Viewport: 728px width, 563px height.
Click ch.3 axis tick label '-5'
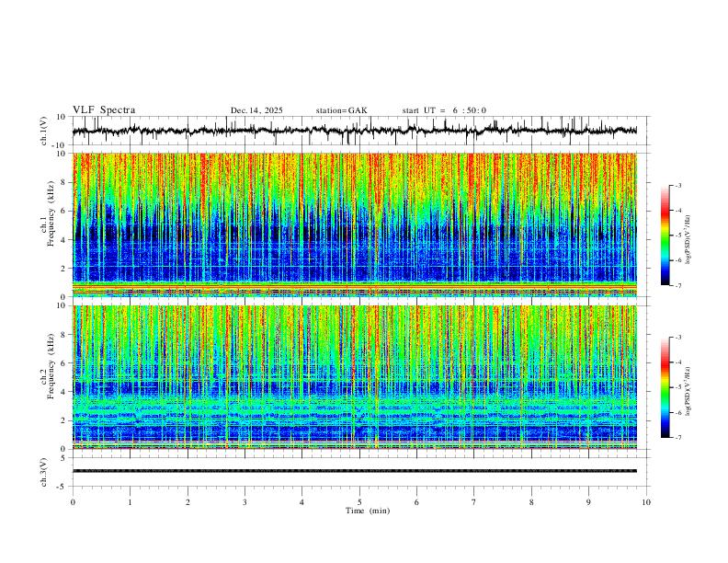pyautogui.click(x=63, y=487)
